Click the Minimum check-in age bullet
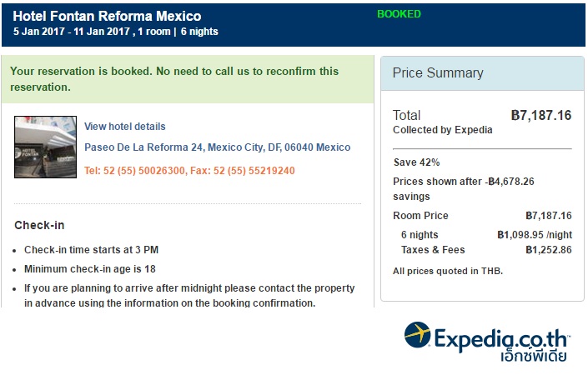The height and width of the screenshot is (390, 588). click(x=90, y=269)
